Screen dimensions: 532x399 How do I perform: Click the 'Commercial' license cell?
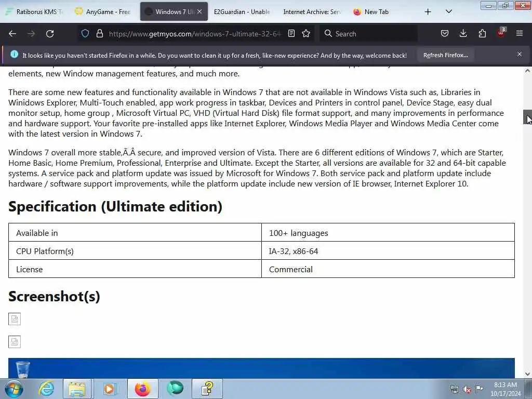coord(388,269)
